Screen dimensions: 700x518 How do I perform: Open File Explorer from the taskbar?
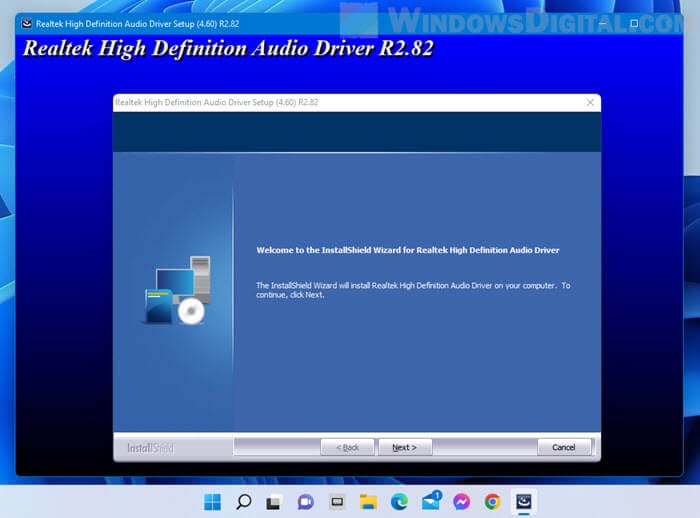(368, 502)
